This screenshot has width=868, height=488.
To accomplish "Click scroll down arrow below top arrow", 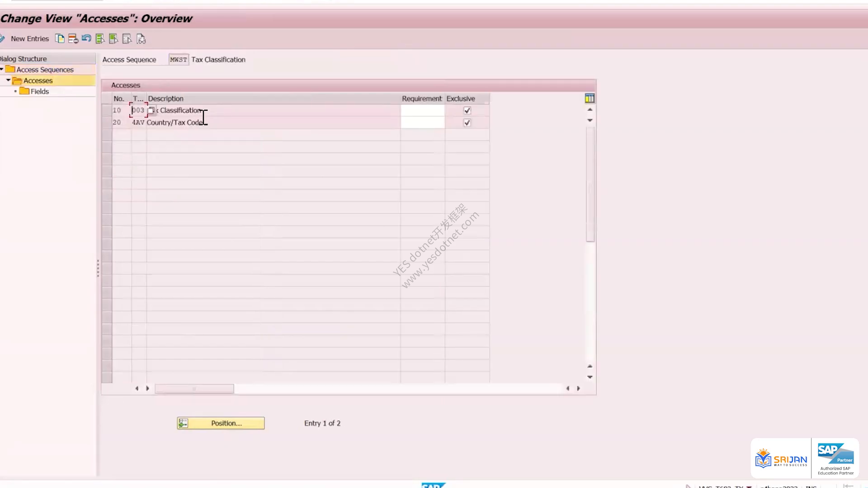I will coord(590,120).
